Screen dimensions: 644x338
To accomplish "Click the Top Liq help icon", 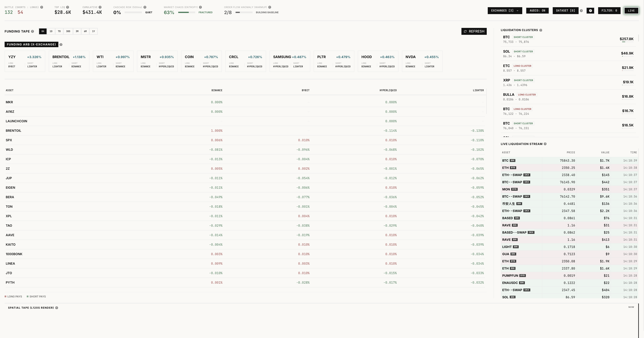I will click(x=68, y=7).
